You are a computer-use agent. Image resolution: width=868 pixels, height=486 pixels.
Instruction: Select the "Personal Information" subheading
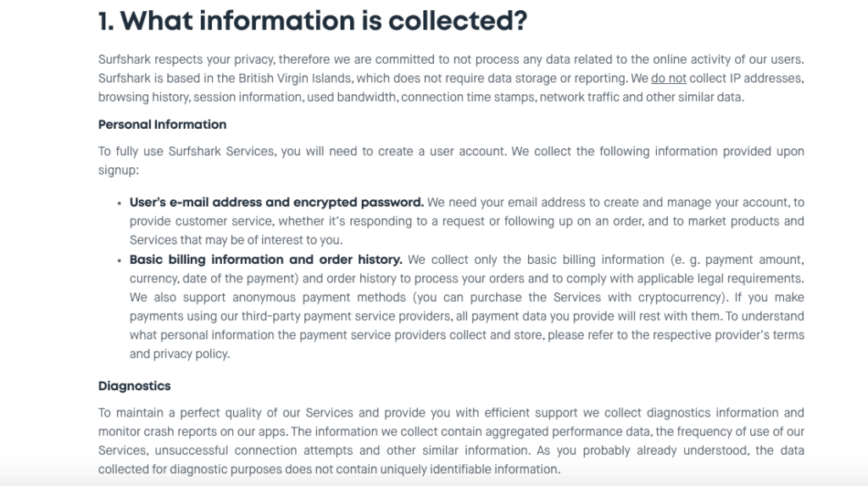point(162,125)
